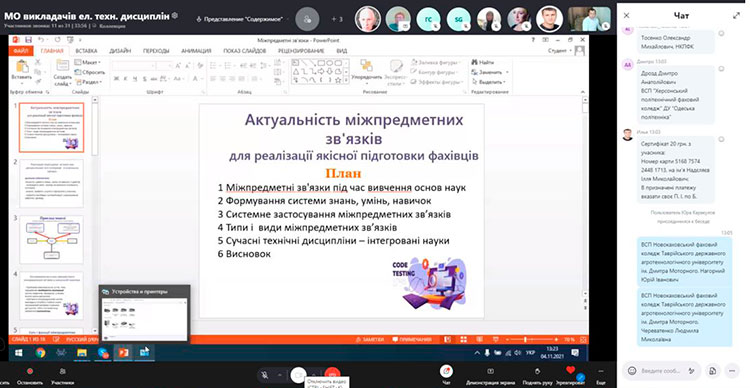The image size is (750, 388).
Task: Switch to the ПЕРЕХОДЫ ribbon tab
Action: click(x=156, y=51)
